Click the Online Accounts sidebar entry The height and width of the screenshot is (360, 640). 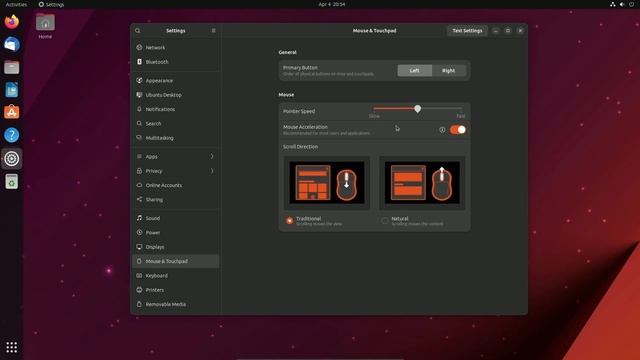(x=176, y=185)
